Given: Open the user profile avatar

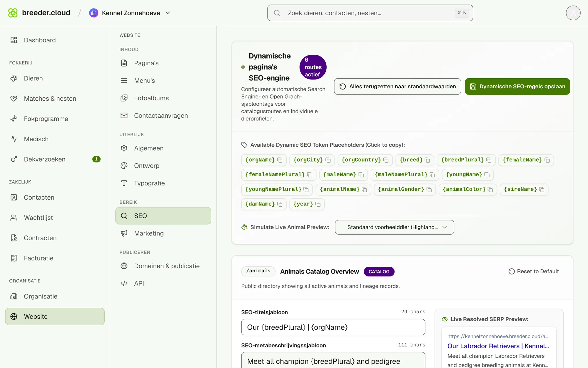Looking at the screenshot, I should pyautogui.click(x=573, y=13).
